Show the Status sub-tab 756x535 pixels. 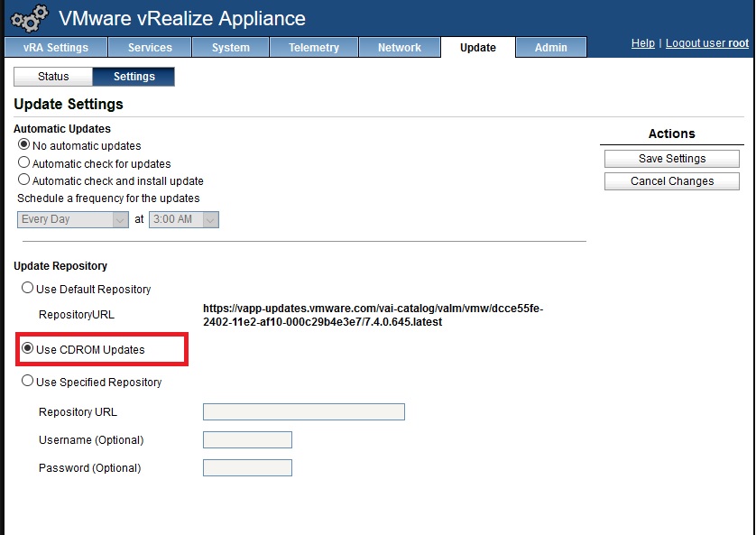point(53,77)
